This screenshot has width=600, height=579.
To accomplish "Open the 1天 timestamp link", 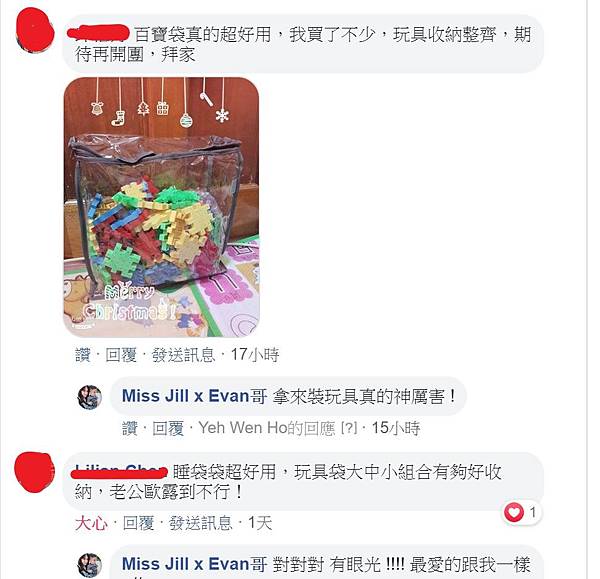I will [260, 523].
